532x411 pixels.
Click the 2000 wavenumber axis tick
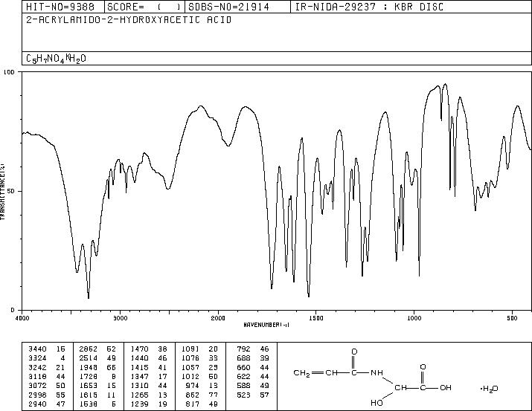218,318
